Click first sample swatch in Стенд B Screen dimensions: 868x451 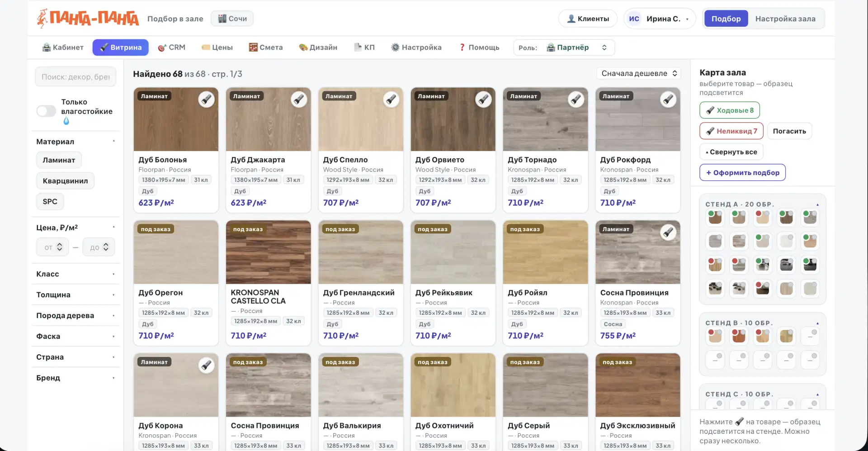715,336
